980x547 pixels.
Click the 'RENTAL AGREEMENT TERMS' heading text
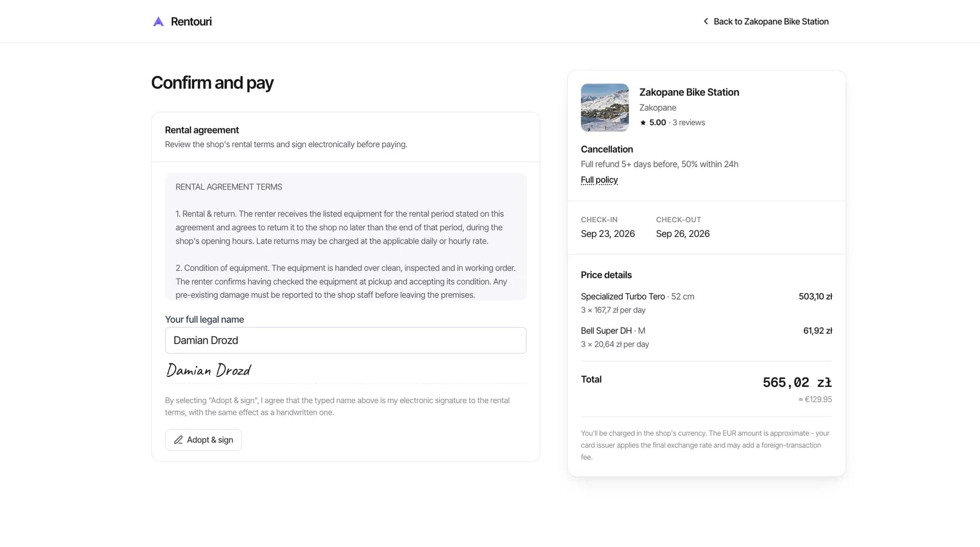point(229,187)
